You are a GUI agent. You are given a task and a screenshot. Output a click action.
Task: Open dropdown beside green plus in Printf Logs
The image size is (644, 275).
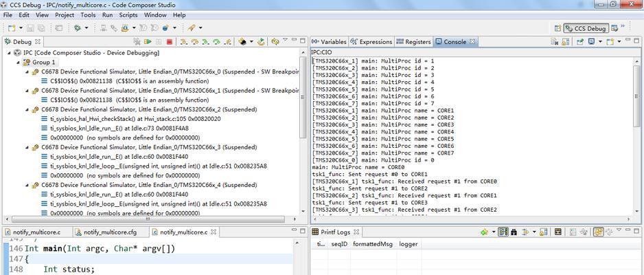click(494, 232)
